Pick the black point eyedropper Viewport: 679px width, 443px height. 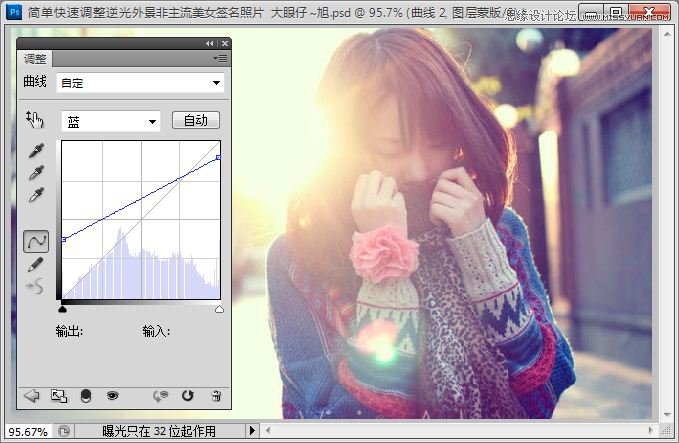pos(36,151)
